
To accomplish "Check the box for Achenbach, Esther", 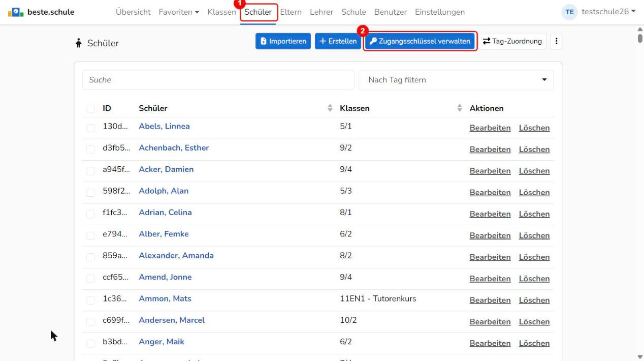I will click(90, 149).
